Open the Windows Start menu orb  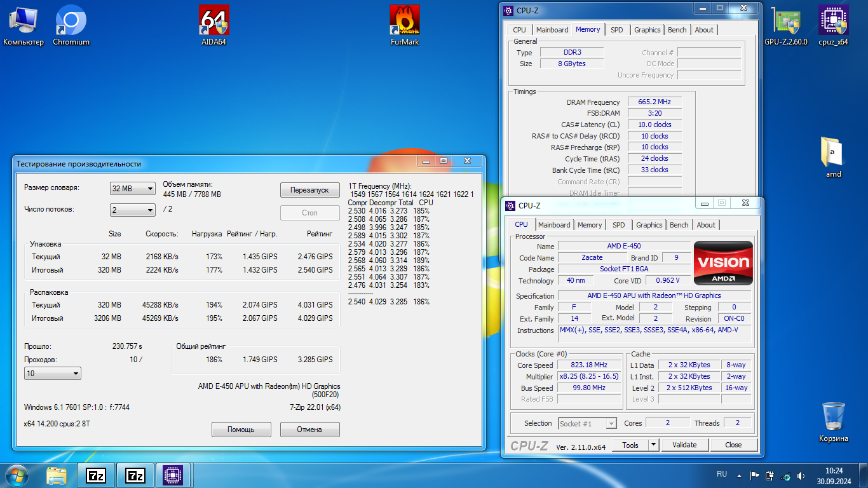[17, 475]
